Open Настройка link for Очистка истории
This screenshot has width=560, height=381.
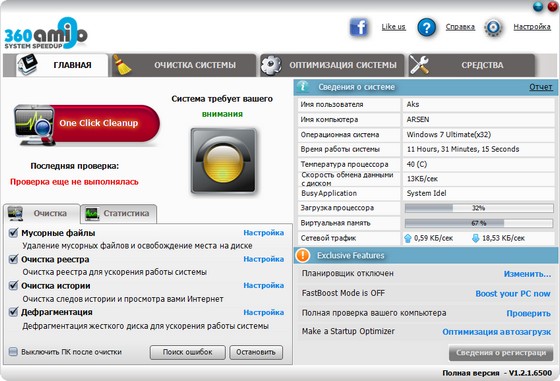click(264, 286)
